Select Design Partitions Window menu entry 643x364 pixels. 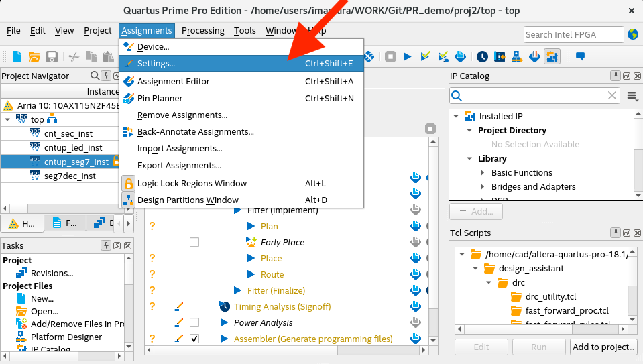[x=241, y=200]
